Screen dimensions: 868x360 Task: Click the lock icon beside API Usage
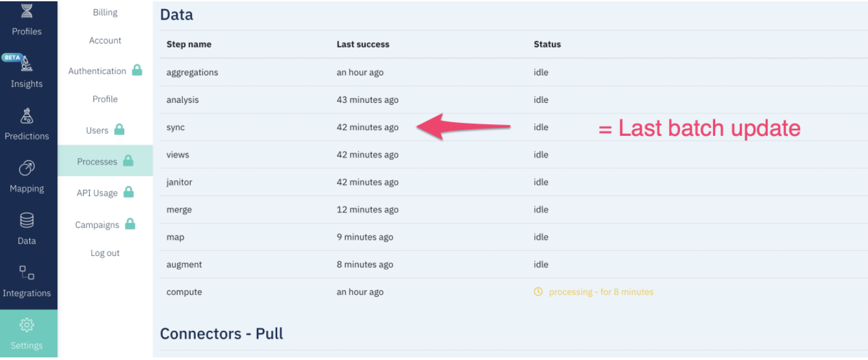[129, 192]
